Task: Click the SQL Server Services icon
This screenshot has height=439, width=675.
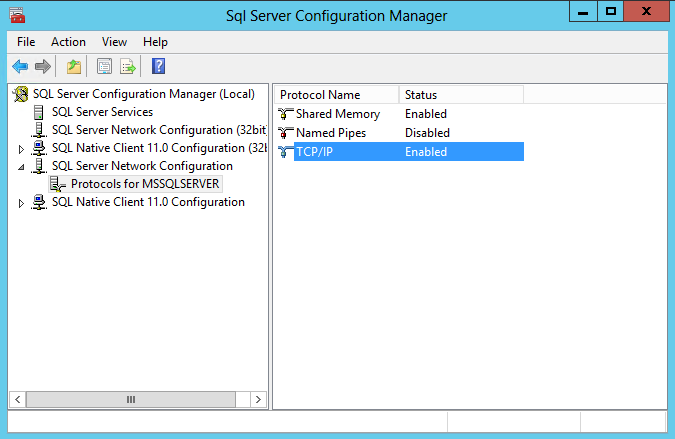Action: [x=39, y=112]
